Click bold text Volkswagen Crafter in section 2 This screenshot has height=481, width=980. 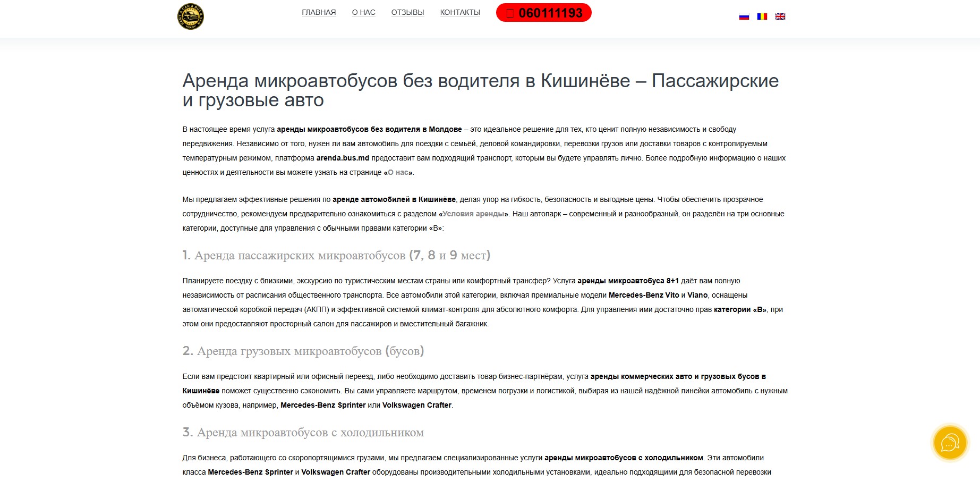tap(417, 405)
